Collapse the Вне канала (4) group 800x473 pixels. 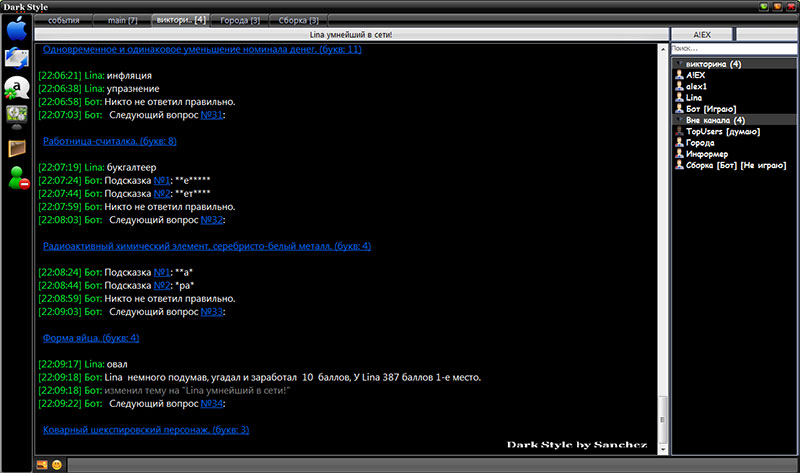[679, 120]
